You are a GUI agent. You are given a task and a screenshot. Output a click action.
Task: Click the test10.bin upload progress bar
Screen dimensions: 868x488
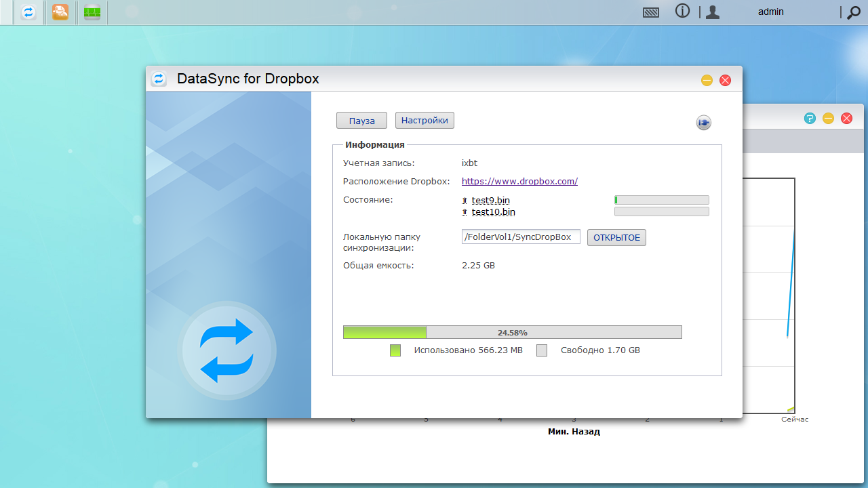click(x=662, y=211)
